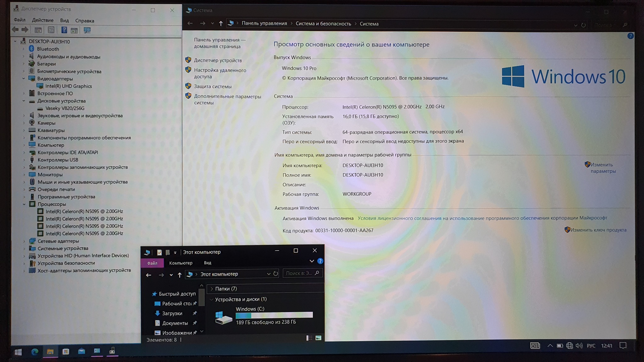This screenshot has height=362, width=644.
Task: Switch to details view in Explorer status bar
Action: click(x=309, y=338)
